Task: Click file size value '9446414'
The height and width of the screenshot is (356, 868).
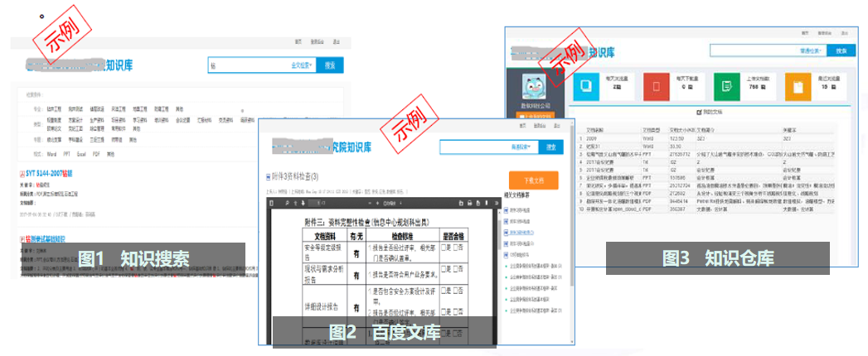Action: [680, 202]
